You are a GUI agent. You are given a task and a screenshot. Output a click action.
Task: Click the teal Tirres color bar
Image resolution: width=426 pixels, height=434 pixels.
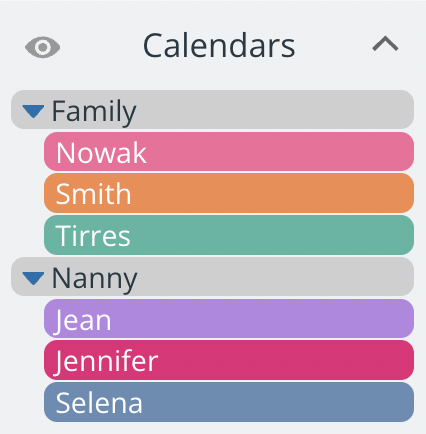pos(229,235)
